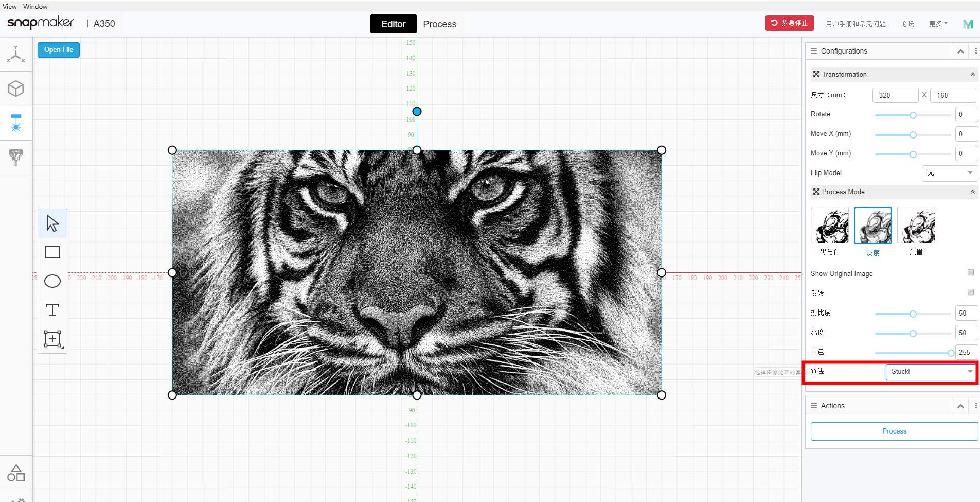Click the 对比度 value field
The height and width of the screenshot is (502, 980).
point(967,313)
